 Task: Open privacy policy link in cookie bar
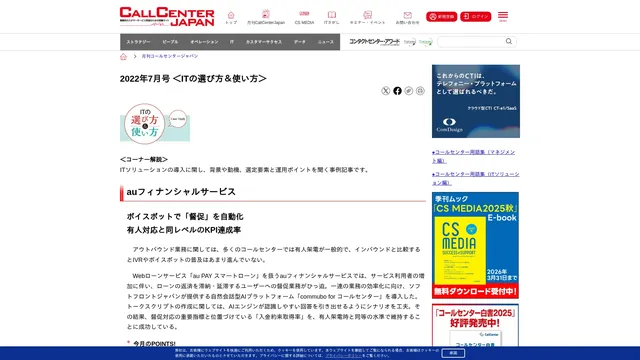click(x=344, y=356)
